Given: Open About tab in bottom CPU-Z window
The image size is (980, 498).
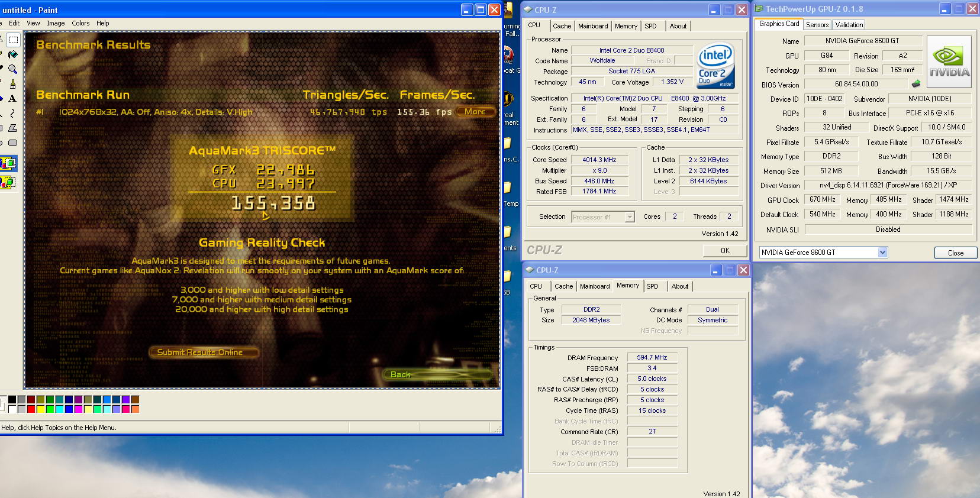Looking at the screenshot, I should pyautogui.click(x=680, y=286).
